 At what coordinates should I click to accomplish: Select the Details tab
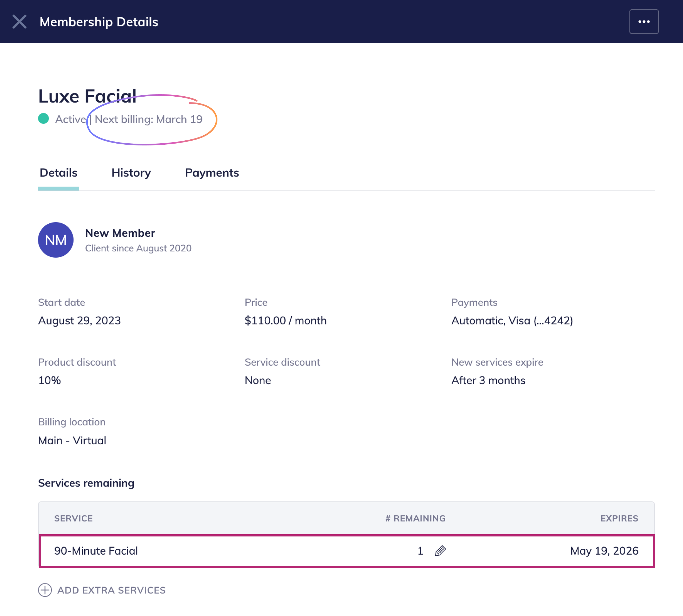pos(58,173)
